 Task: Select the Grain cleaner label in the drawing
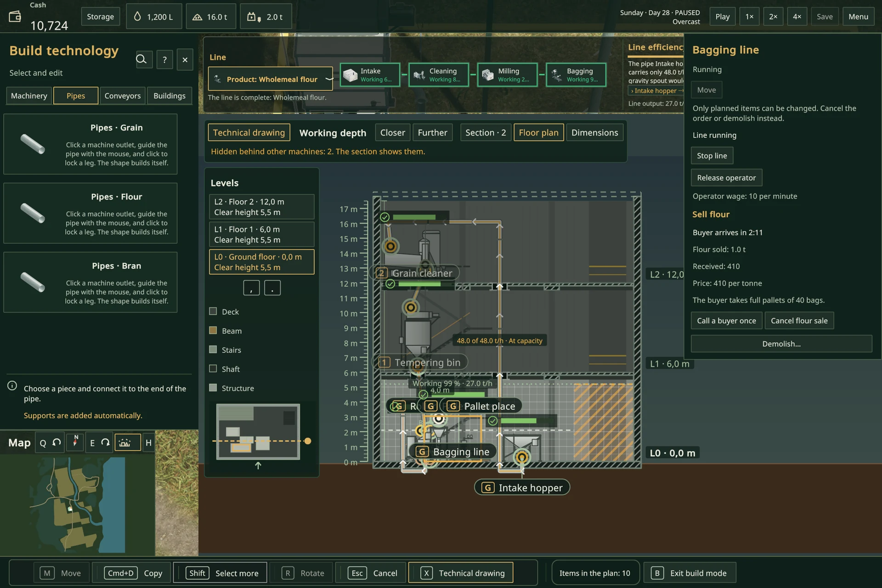click(x=414, y=273)
